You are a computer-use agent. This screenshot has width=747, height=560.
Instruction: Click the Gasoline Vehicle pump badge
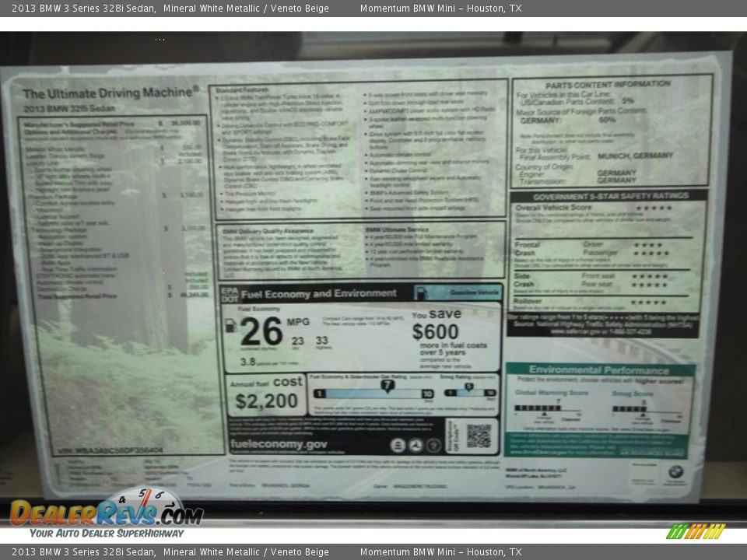tap(458, 292)
